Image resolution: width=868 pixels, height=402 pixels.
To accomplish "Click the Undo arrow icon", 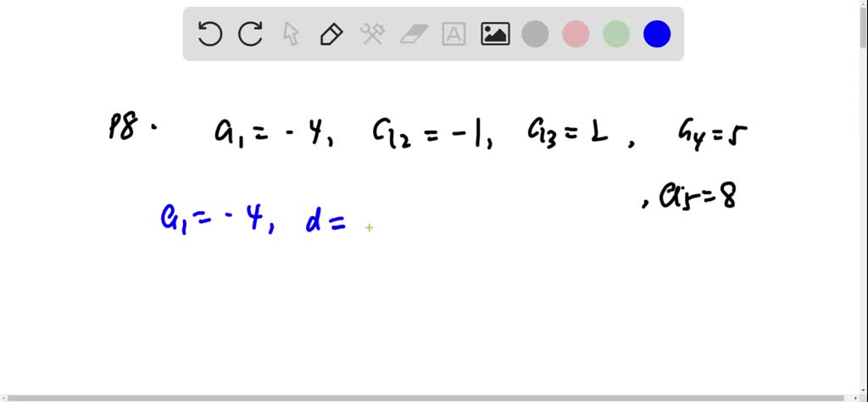I will [210, 34].
